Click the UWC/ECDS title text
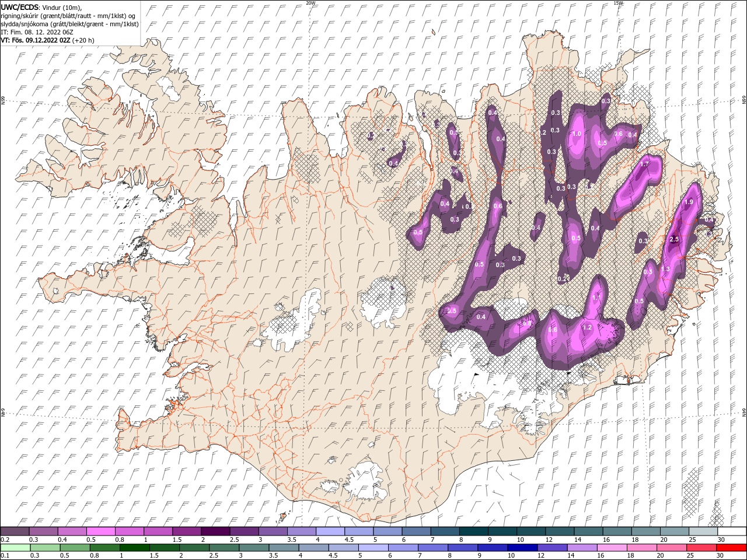747x560 pixels. [x=20, y=6]
